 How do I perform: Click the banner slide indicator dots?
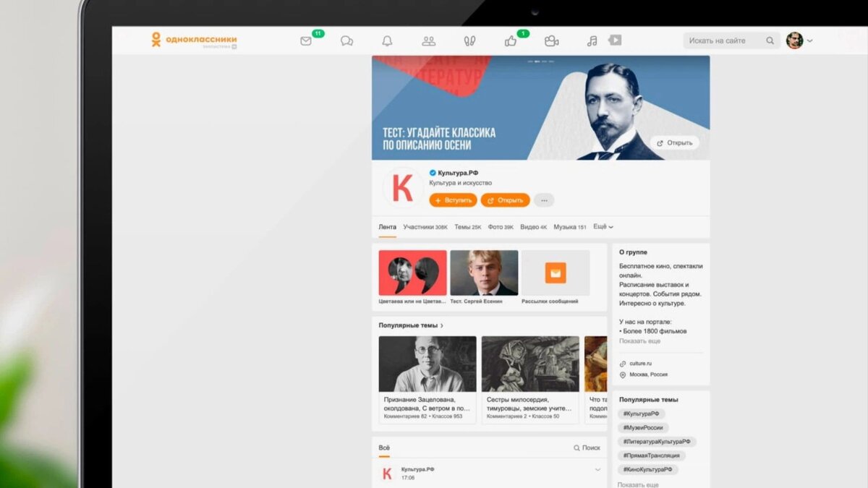pos(540,62)
